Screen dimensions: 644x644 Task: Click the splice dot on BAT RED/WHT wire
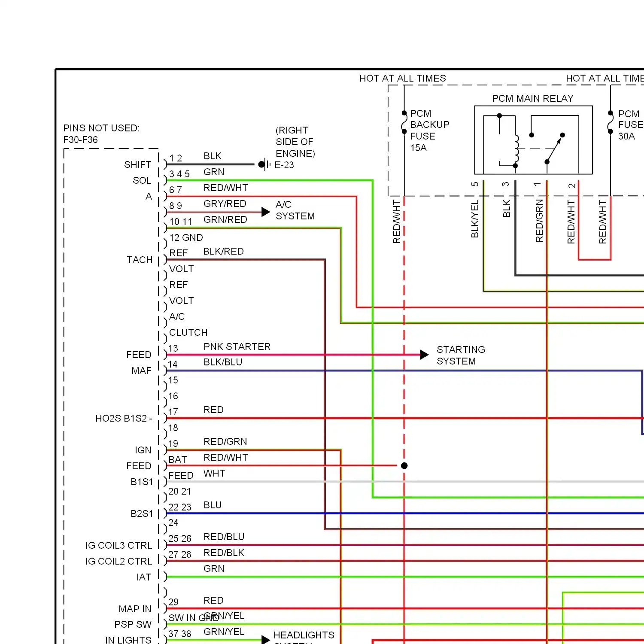coord(404,465)
